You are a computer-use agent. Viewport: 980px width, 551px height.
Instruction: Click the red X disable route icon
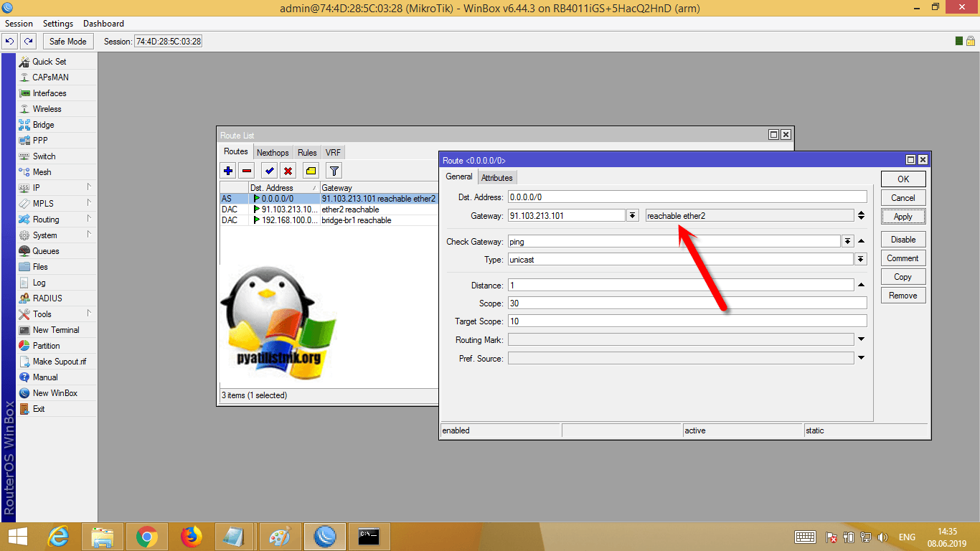(288, 171)
